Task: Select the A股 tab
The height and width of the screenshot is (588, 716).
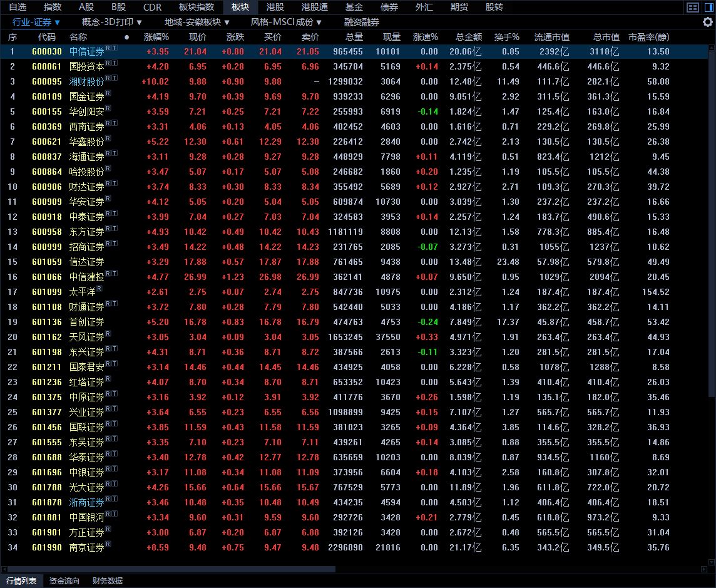Action: [86, 7]
